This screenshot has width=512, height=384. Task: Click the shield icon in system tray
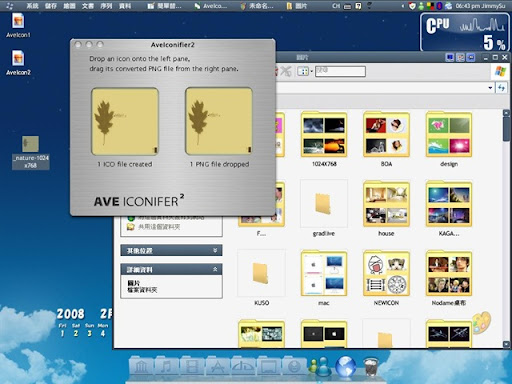pos(412,6)
